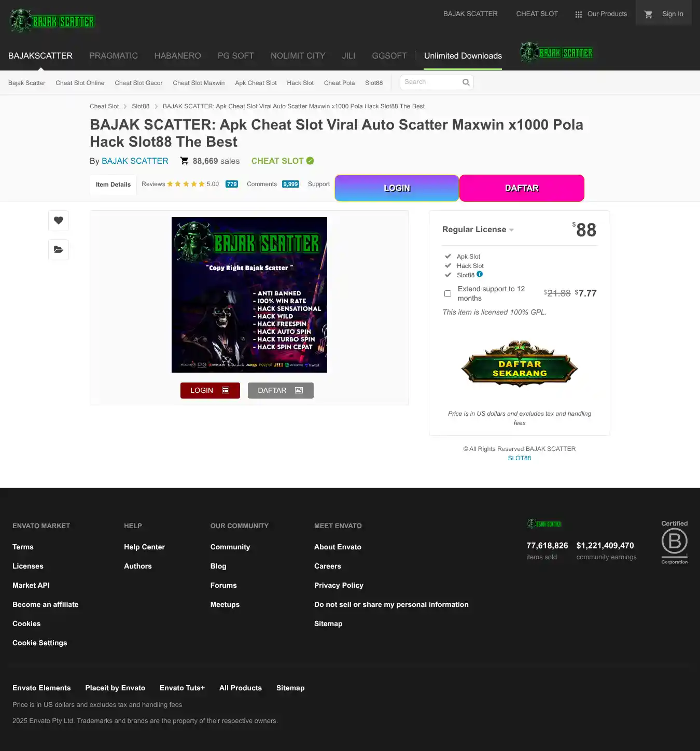Image resolution: width=700 pixels, height=751 pixels.
Task: Click the info icon beside Slot88
Action: (480, 274)
